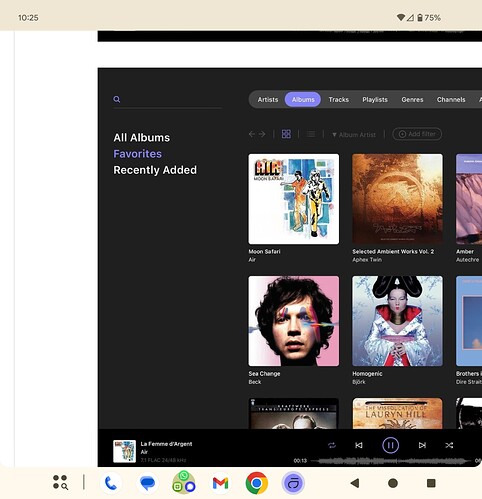Viewport: 482px width, 499px height.
Task: Pause the current track
Action: 390,445
